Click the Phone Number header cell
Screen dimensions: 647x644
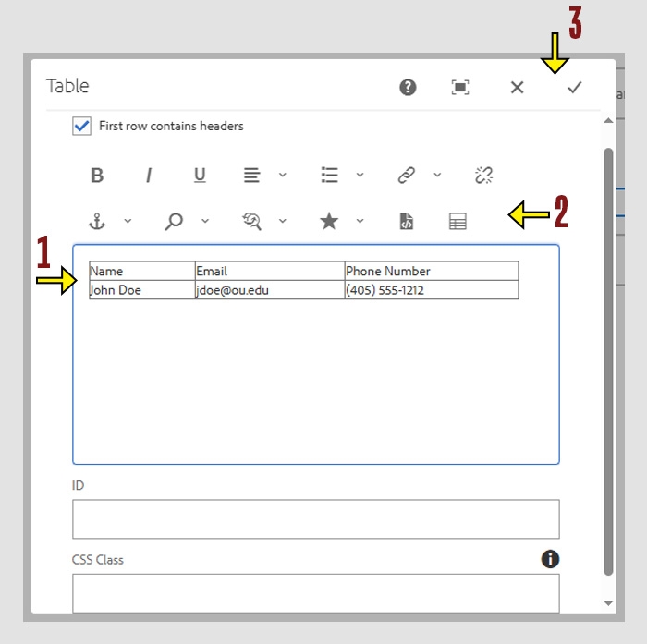point(432,271)
